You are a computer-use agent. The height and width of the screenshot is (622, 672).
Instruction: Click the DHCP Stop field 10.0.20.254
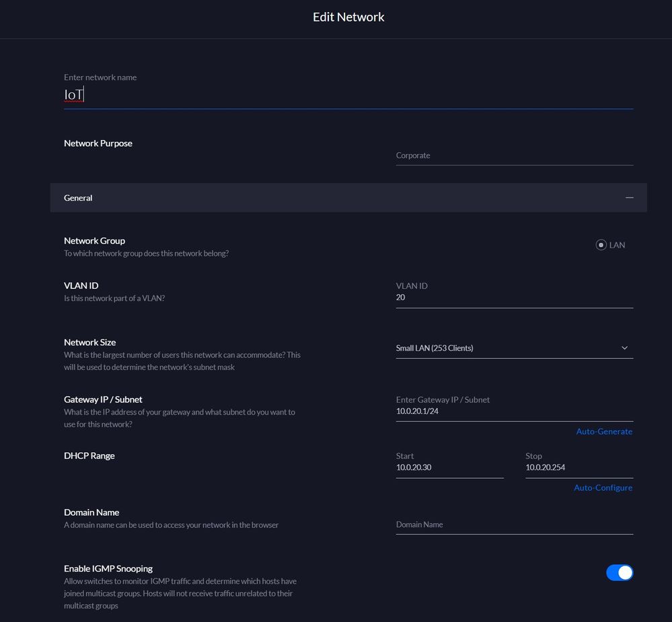pyautogui.click(x=578, y=467)
